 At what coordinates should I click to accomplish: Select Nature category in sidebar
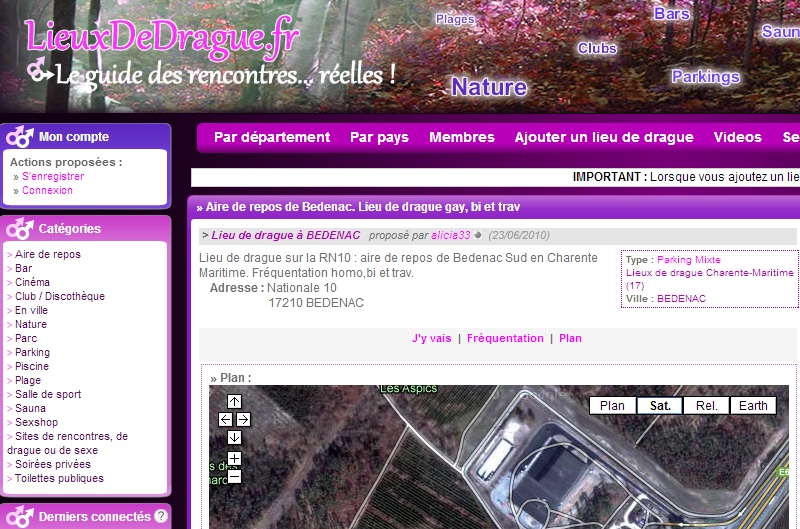[31, 324]
